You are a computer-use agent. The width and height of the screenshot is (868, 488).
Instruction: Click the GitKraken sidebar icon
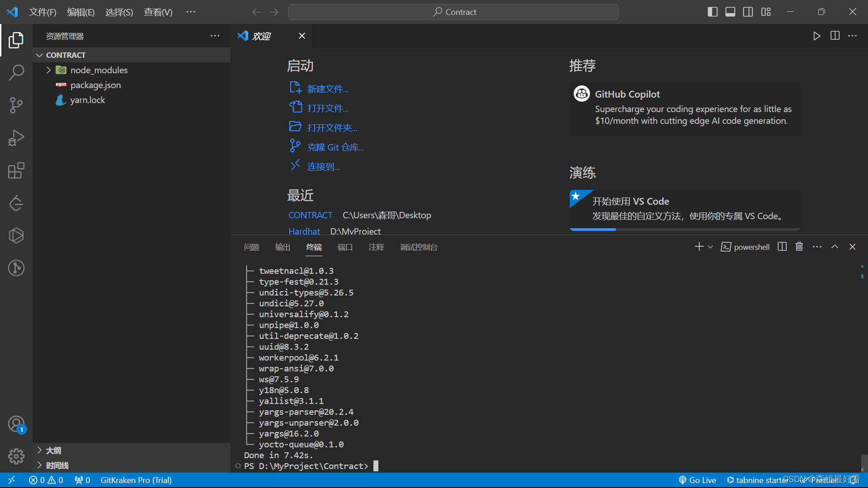tap(16, 267)
